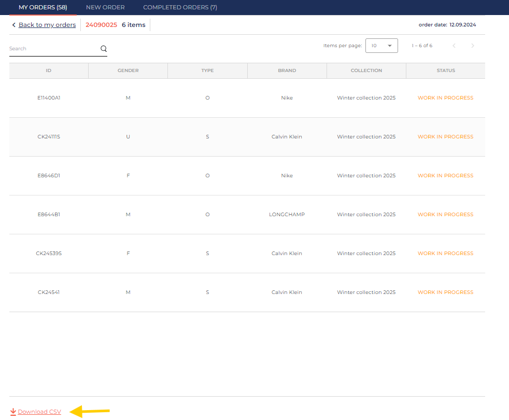Viewport: 509px width, 420px height.
Task: Sort by the ID column header
Action: click(x=49, y=71)
